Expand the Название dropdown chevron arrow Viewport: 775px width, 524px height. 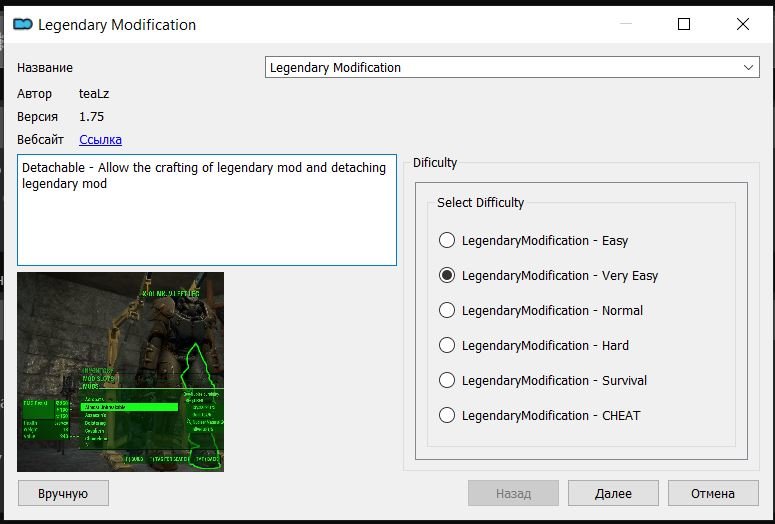(x=749, y=68)
